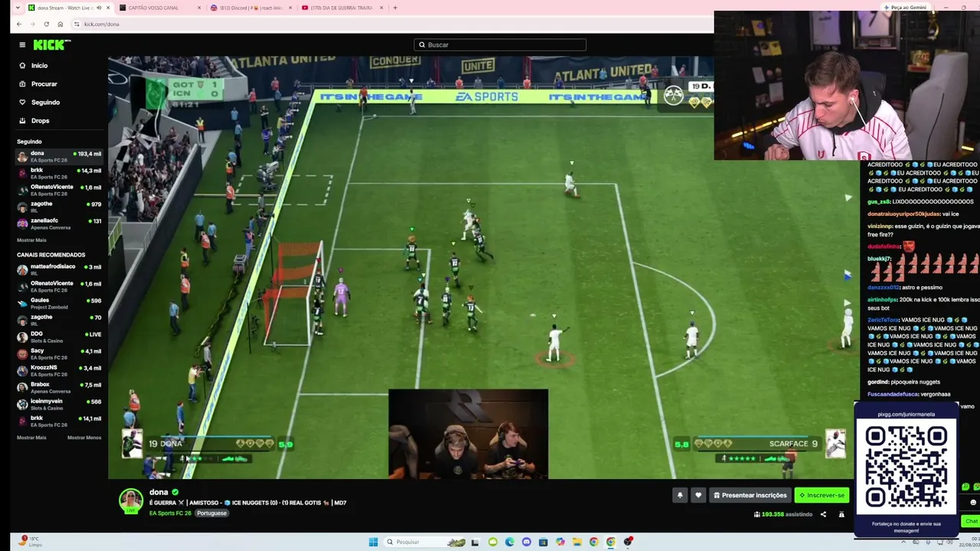980x551 pixels.
Task: Open dona's channel in the Seguindo list
Action: pos(60,156)
